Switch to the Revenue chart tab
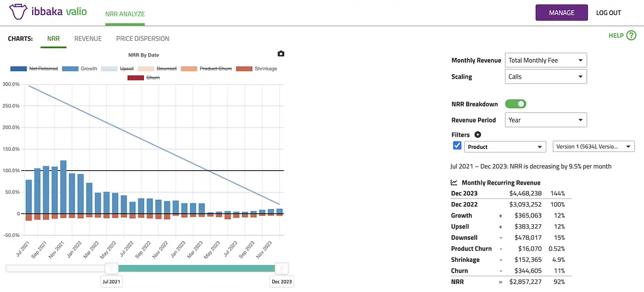Viewport: 644px width, 292px height. (87, 38)
